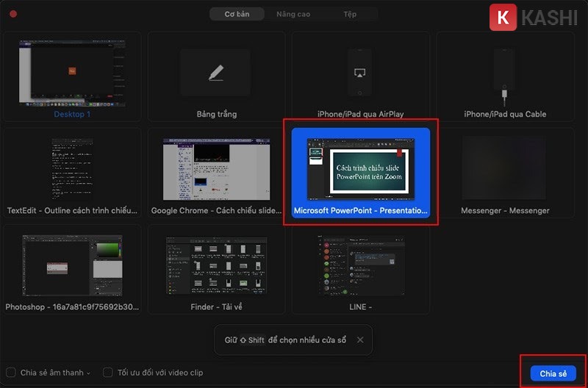Pick the Messenger window thumbnail

click(x=504, y=168)
